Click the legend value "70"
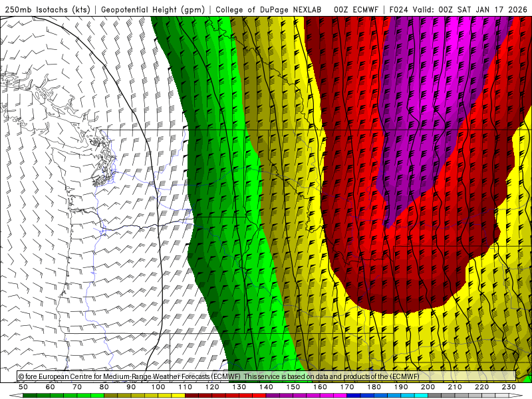Screen dimensions: 532x399 pos(77,387)
